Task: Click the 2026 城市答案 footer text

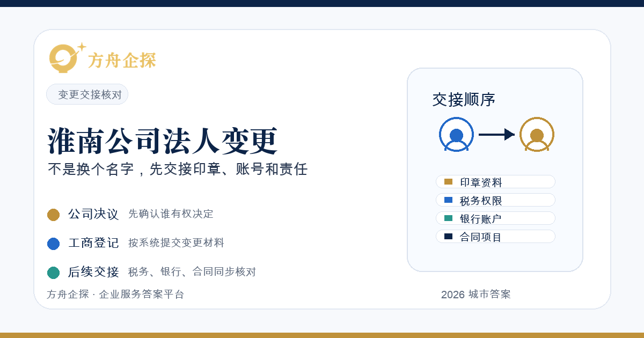Action: click(x=476, y=295)
